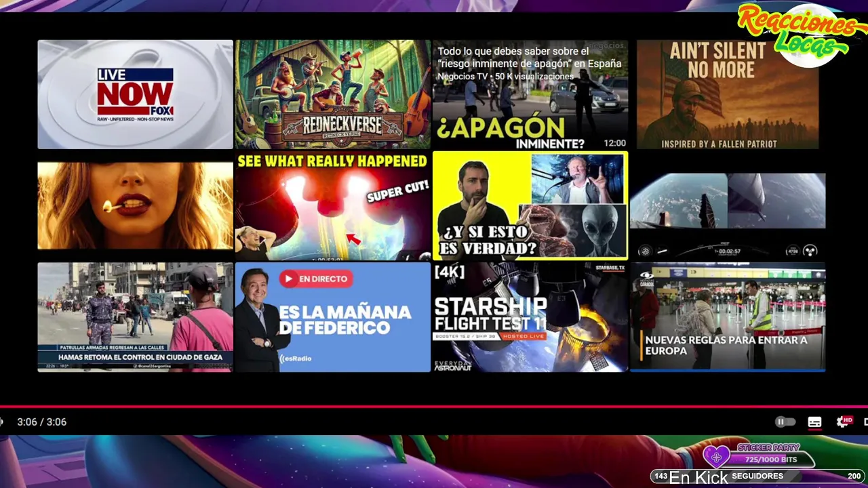
Task: Open Es la Mañana de Federico live stream
Action: [333, 317]
